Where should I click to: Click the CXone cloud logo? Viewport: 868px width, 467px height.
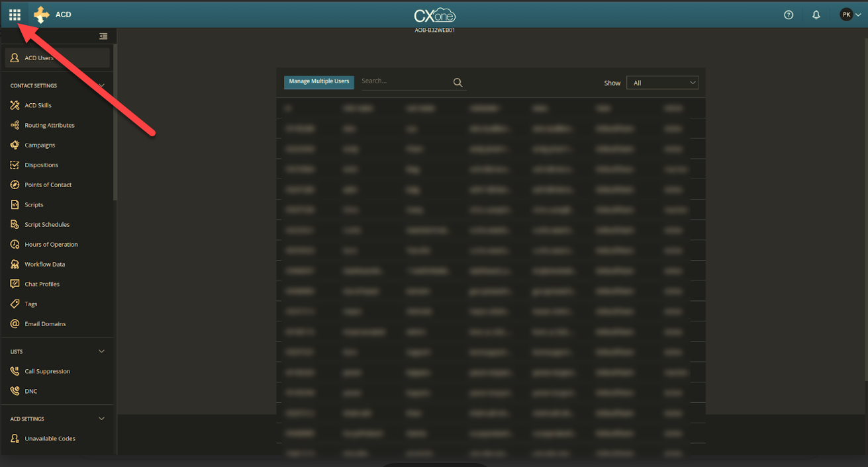[434, 15]
